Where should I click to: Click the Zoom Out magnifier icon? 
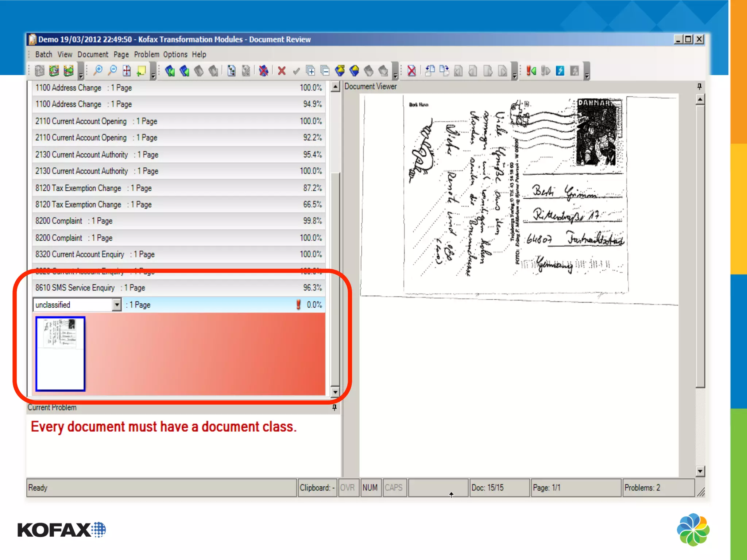tap(112, 70)
